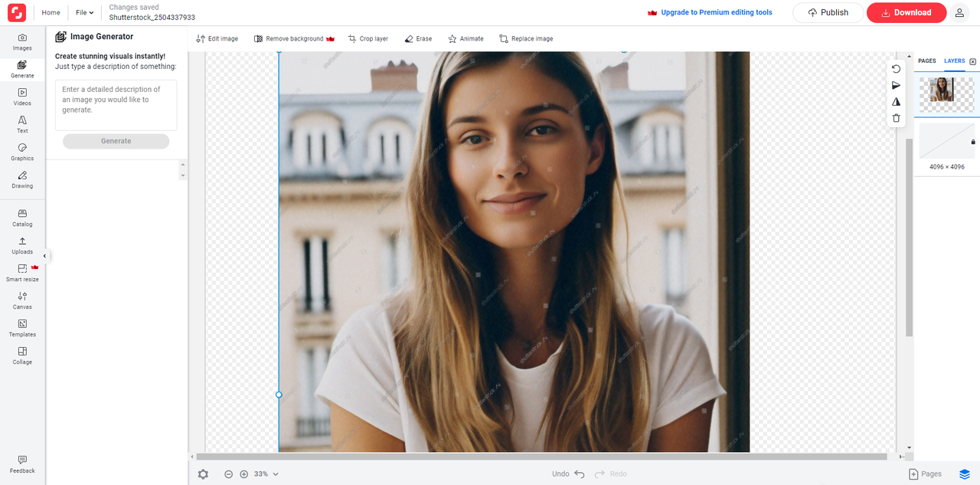Click the generator results scroll up arrow
980x485 pixels.
coord(182,165)
